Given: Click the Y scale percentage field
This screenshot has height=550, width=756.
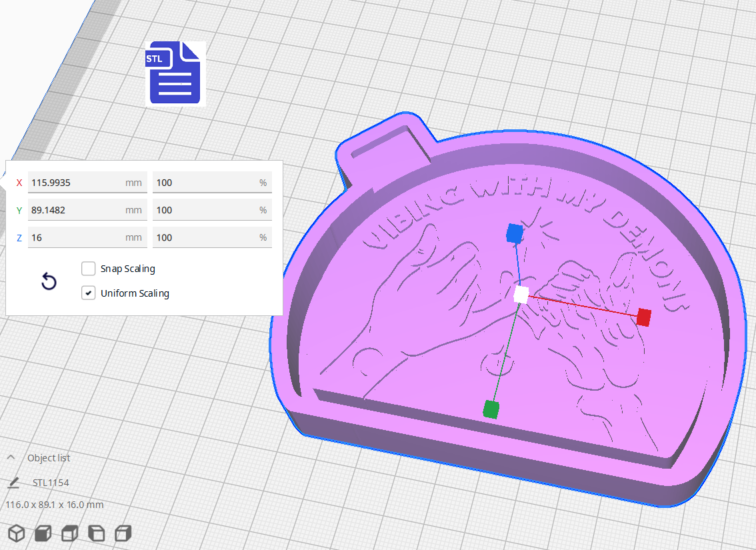Looking at the screenshot, I should pyautogui.click(x=212, y=209).
